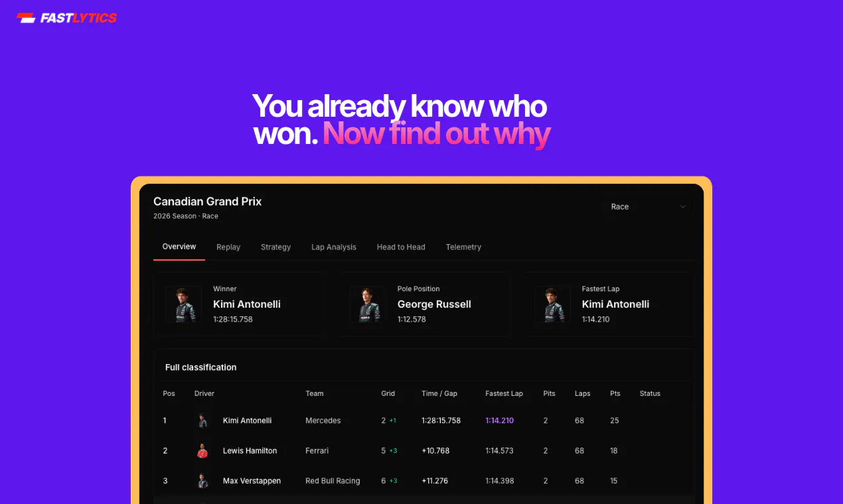The width and height of the screenshot is (843, 504).
Task: Click the Pts column header
Action: pos(615,394)
